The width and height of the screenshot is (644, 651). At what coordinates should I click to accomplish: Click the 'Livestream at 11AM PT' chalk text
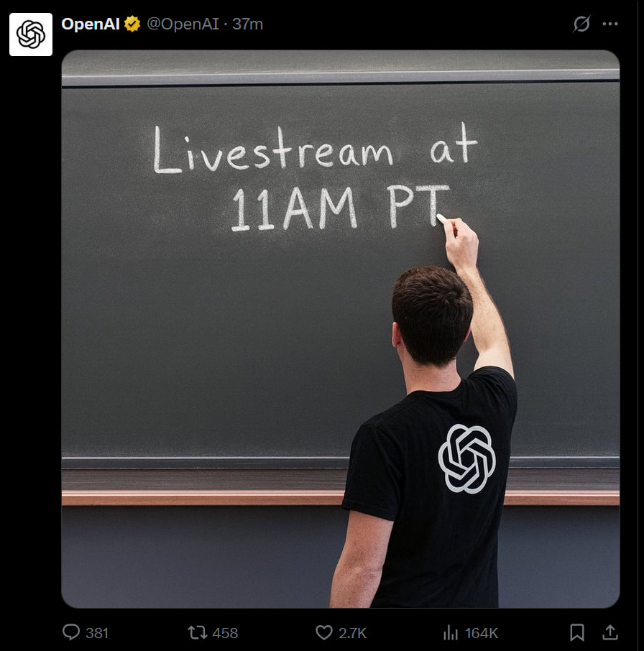(316, 177)
